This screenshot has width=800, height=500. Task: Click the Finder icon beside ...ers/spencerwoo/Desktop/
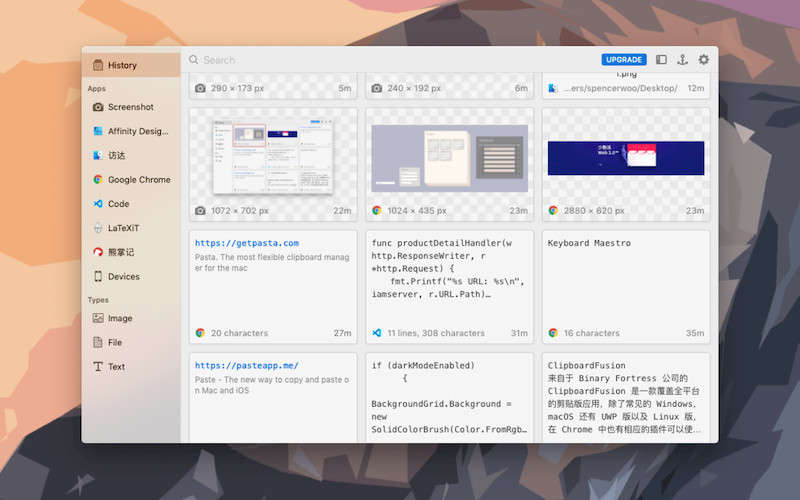click(x=553, y=88)
